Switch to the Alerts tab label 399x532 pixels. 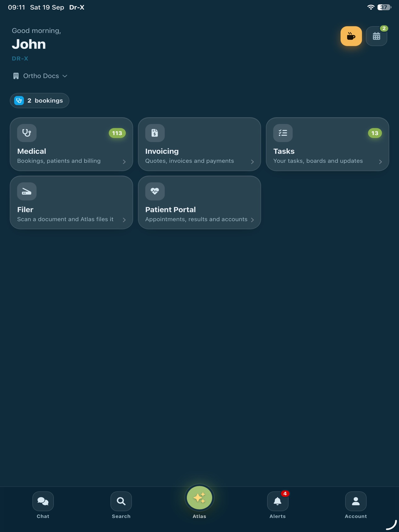277,516
